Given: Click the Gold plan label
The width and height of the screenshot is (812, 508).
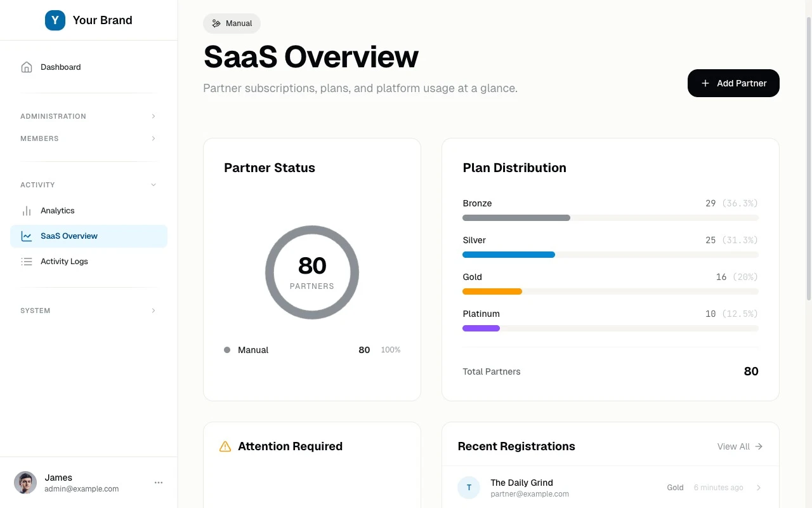Looking at the screenshot, I should click(472, 277).
